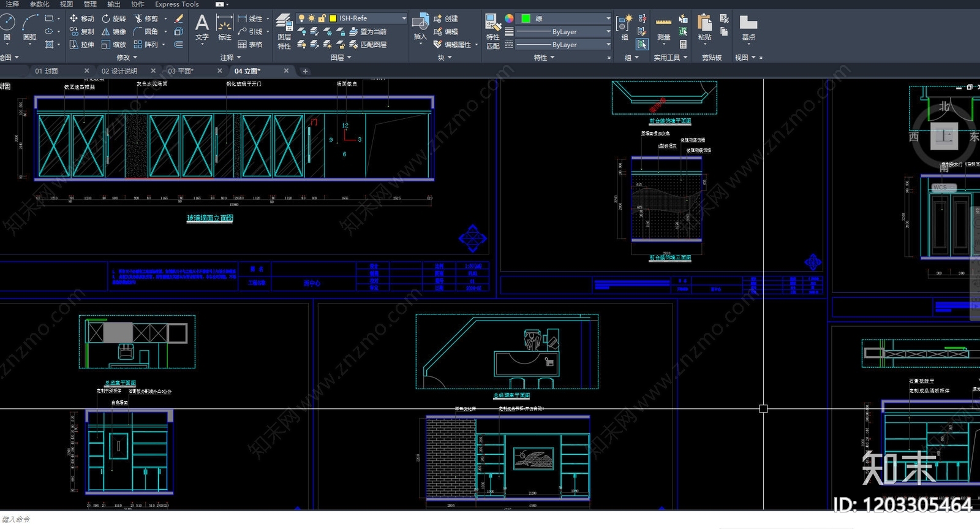Choose the Copy (复制) tool
This screenshot has height=529, width=980.
click(x=81, y=31)
